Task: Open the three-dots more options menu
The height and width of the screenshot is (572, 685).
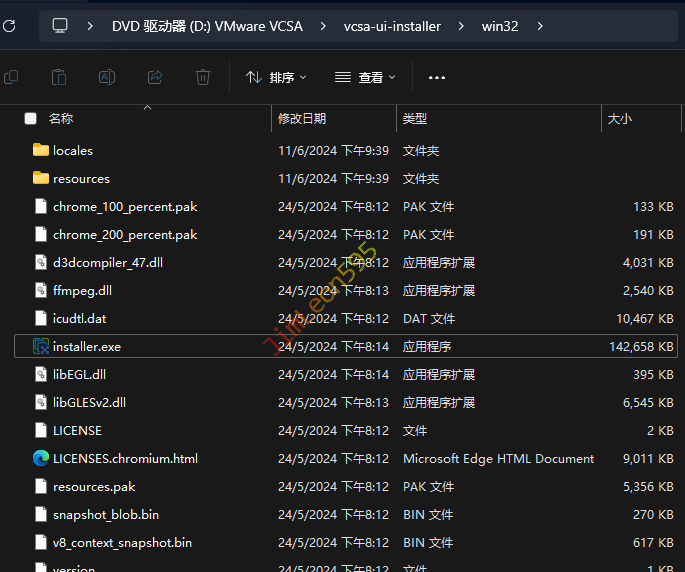Action: point(437,77)
